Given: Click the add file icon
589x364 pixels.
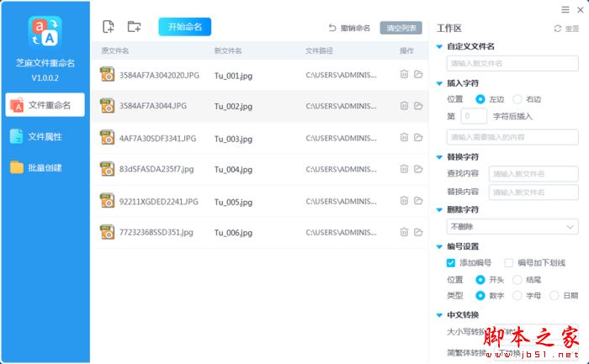Looking at the screenshot, I should (109, 27).
